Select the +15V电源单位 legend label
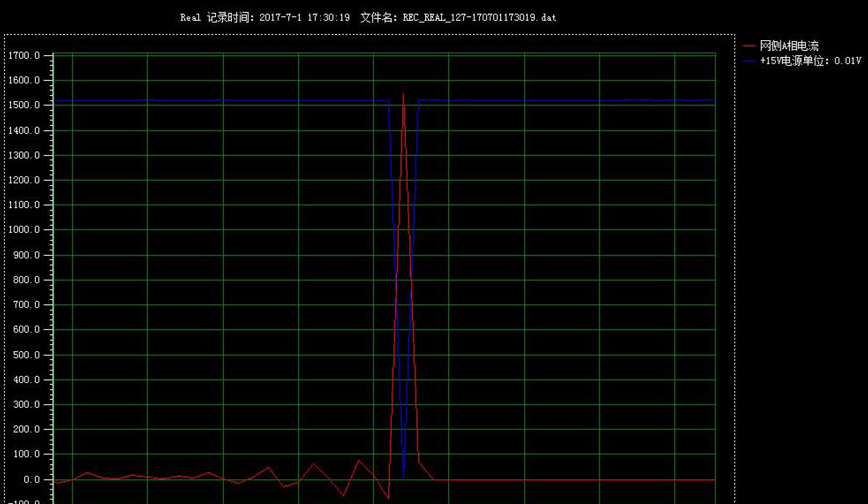This screenshot has height=504, width=868. pos(810,61)
